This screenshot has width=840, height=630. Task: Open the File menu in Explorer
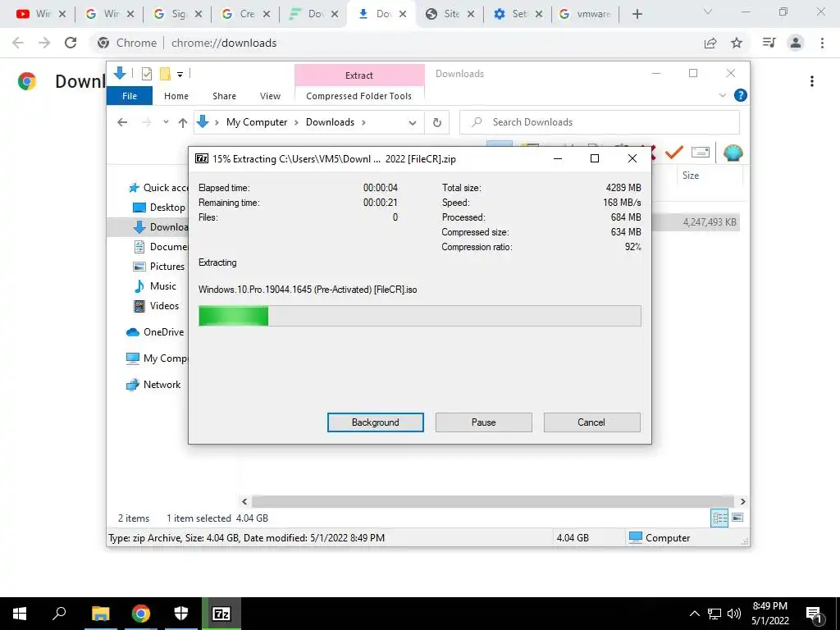tap(129, 96)
